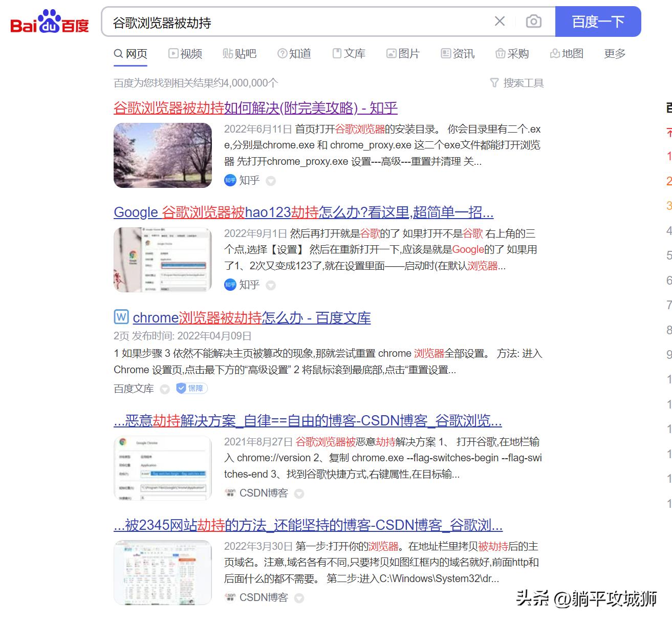This screenshot has width=672, height=622.
Task: Click the W document icon before the 百度文库 result
Action: click(120, 317)
